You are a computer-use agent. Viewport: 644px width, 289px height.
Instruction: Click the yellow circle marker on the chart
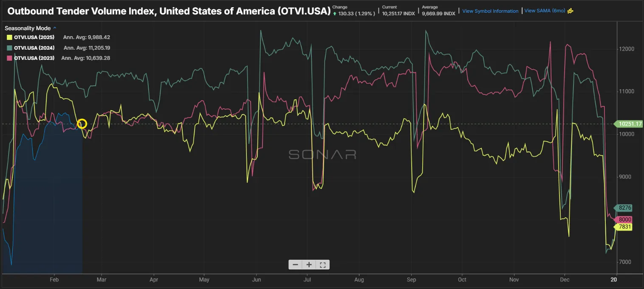click(82, 123)
